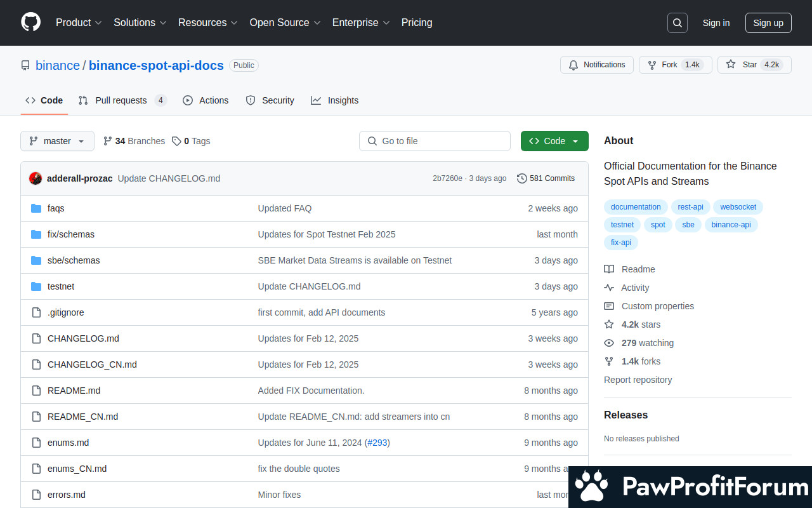Expand the Resources menu
The image size is (812, 508).
208,22
